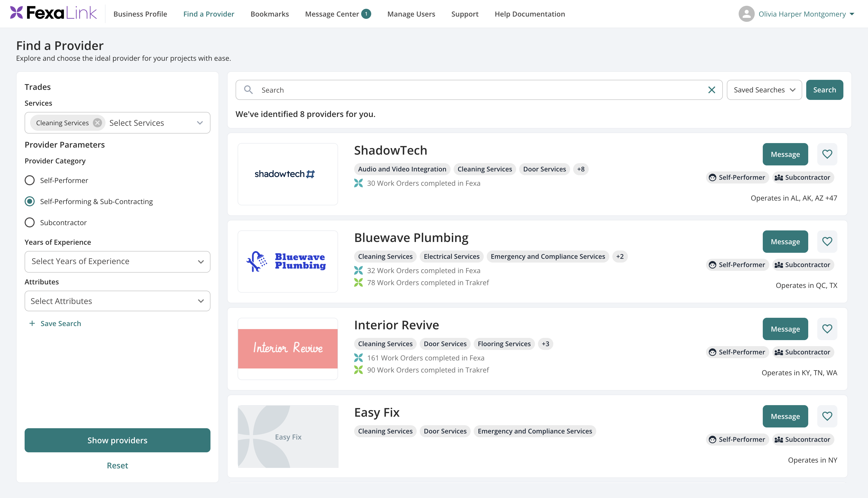868x498 pixels.
Task: Navigate to Manage Users
Action: pyautogui.click(x=411, y=14)
